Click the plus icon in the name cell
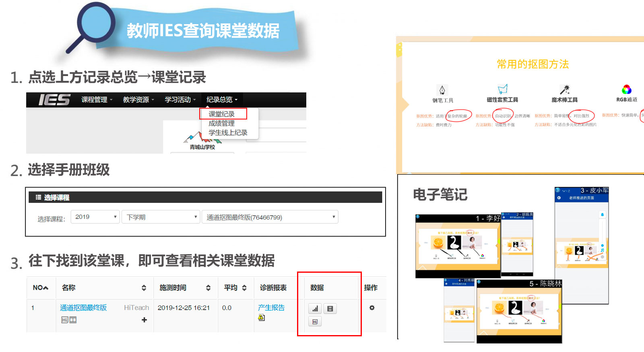The height and width of the screenshot is (352, 644). pos(144,320)
